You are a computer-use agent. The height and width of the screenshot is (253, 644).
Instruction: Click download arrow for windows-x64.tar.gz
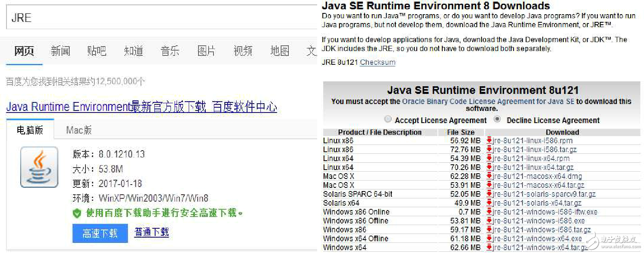coord(489,247)
